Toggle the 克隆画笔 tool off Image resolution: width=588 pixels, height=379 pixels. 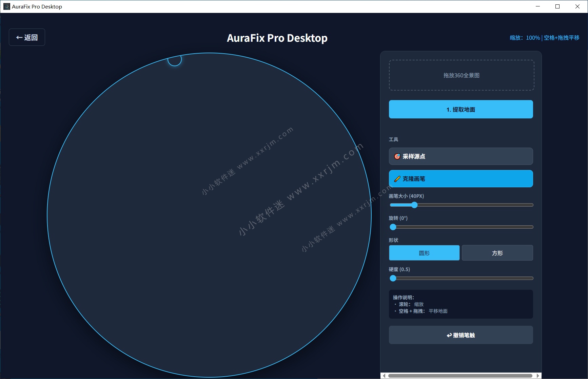point(460,179)
